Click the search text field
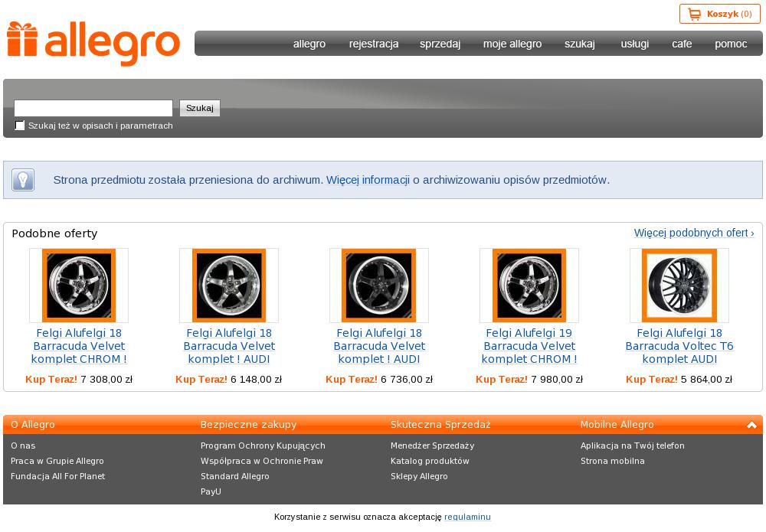This screenshot has height=532, width=766. (x=93, y=108)
